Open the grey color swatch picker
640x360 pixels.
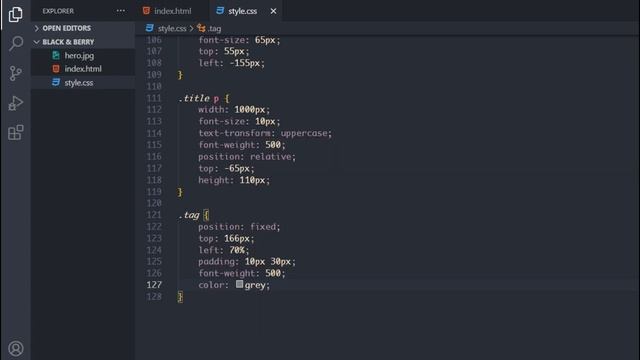point(240,284)
